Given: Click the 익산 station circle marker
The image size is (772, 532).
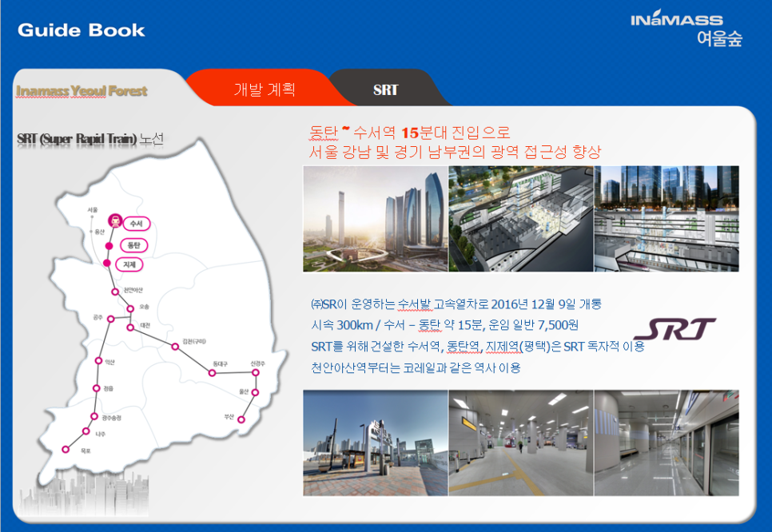Looking at the screenshot, I should 98,361.
